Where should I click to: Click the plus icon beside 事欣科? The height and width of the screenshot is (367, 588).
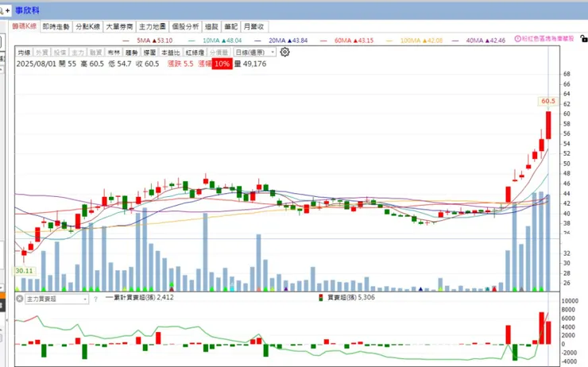pyautogui.click(x=7, y=10)
